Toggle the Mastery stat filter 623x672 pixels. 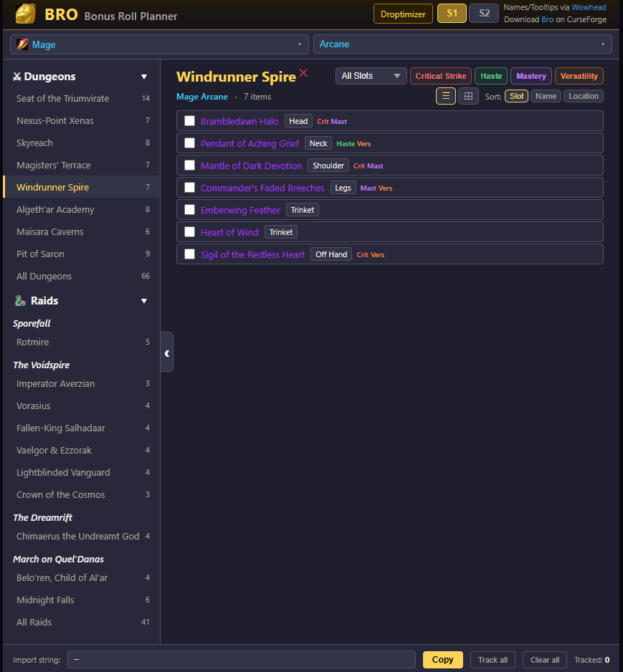coord(531,76)
